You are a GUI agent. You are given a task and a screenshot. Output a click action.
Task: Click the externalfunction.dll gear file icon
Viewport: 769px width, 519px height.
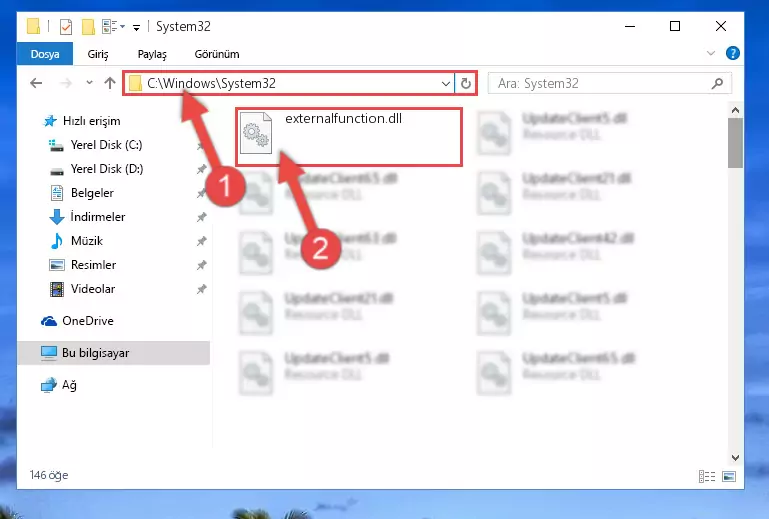[256, 133]
